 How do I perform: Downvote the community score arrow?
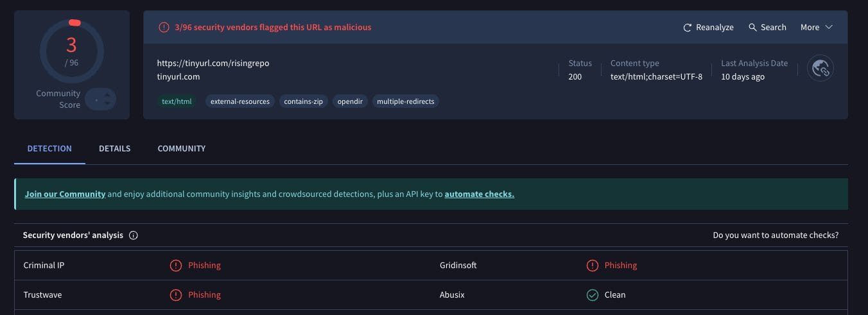(x=107, y=104)
